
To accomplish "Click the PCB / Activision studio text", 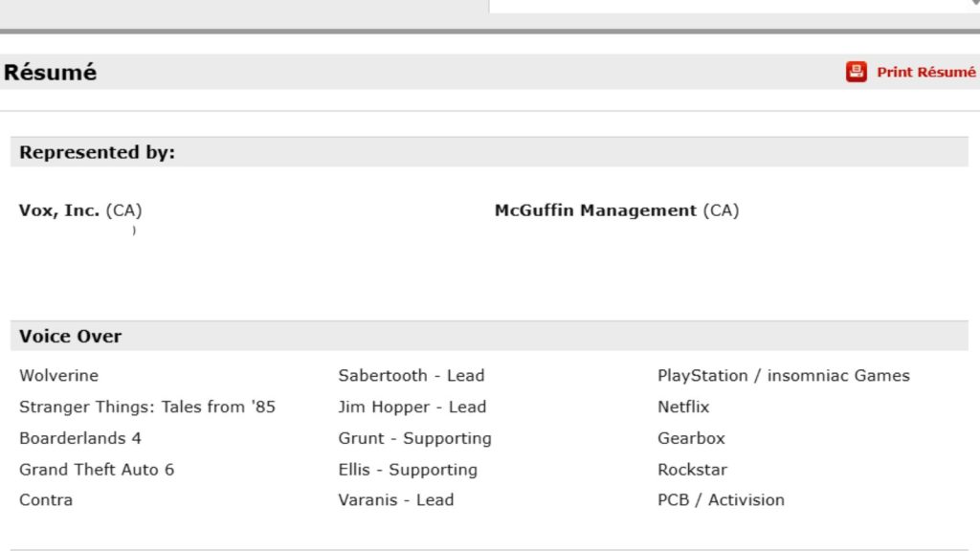I will click(722, 499).
